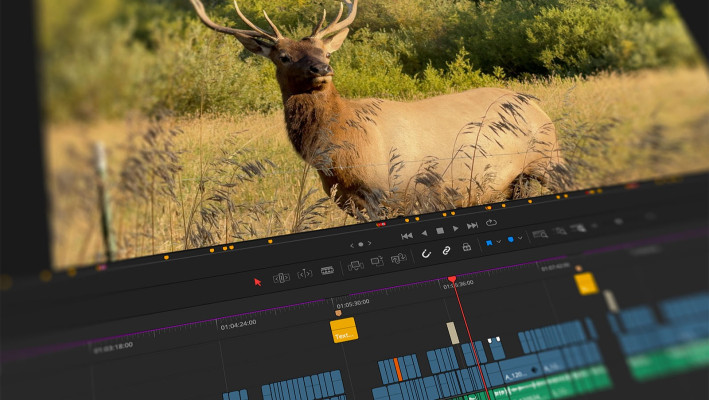Select the orange clip among blue clips
Viewport: 709px width, 400px height.
tap(398, 369)
